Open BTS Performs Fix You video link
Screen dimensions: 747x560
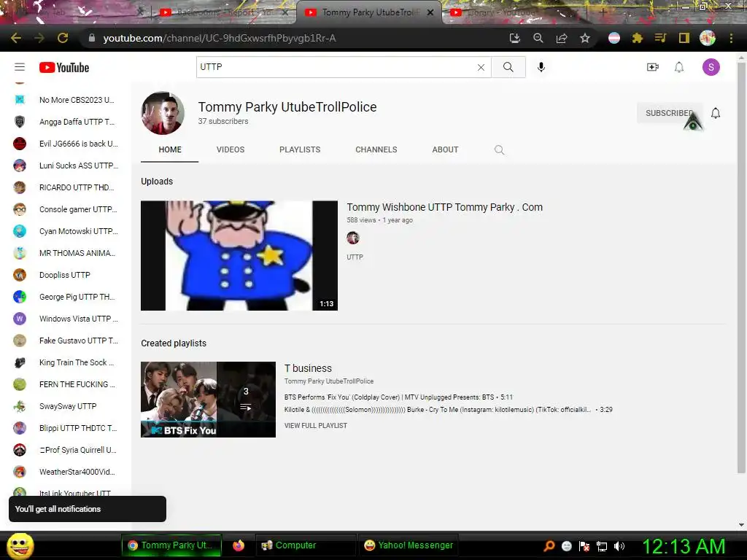tap(398, 397)
